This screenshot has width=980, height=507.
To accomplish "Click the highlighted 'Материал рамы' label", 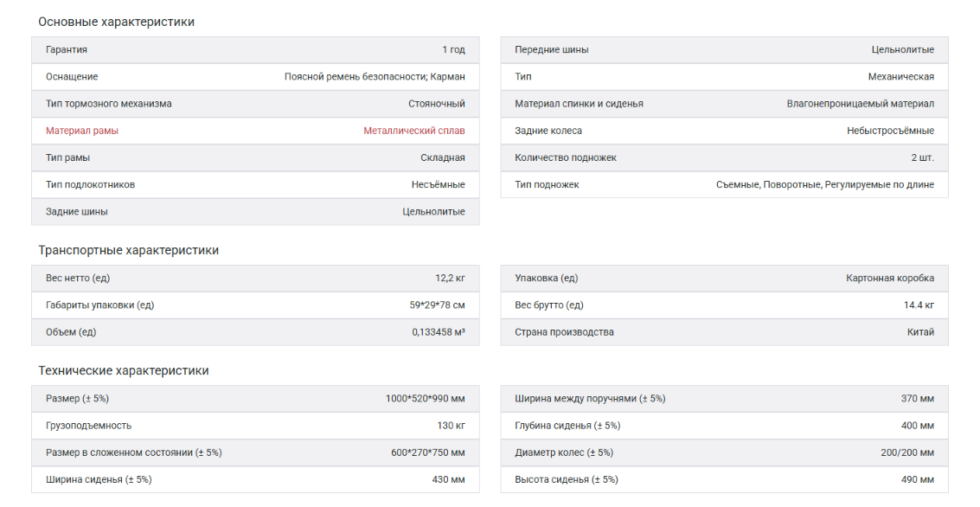I will pyautogui.click(x=82, y=131).
